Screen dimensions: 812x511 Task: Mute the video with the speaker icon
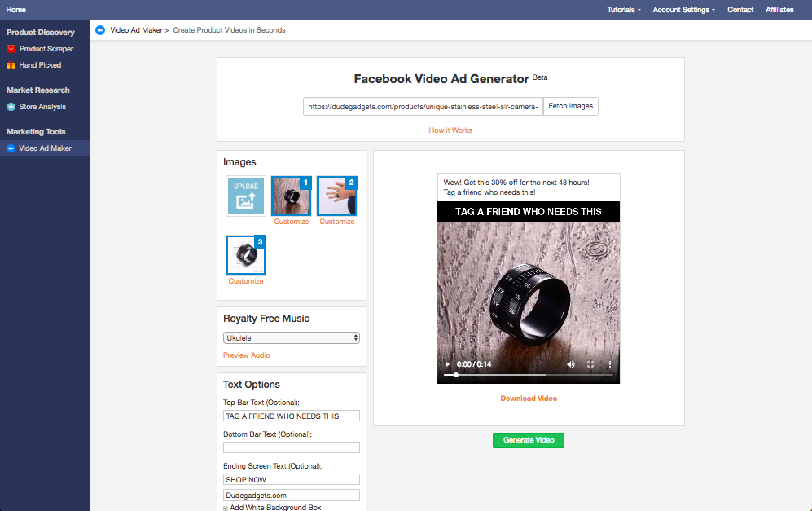click(570, 364)
